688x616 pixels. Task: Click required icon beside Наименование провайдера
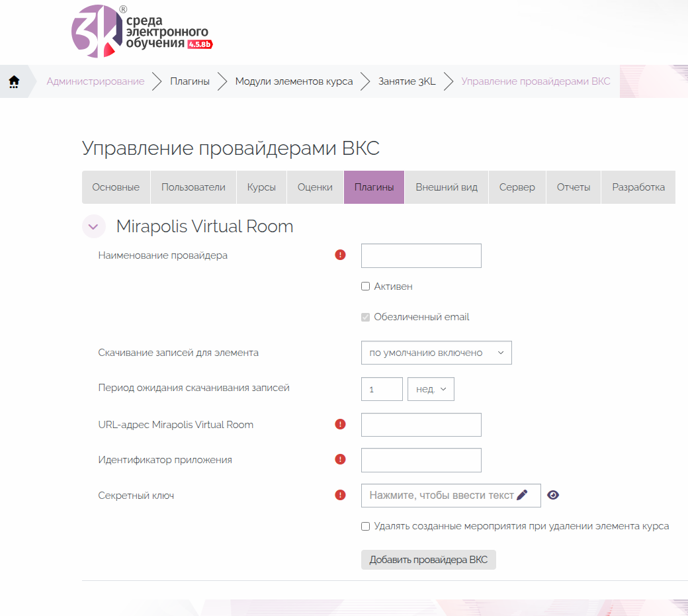(x=341, y=255)
